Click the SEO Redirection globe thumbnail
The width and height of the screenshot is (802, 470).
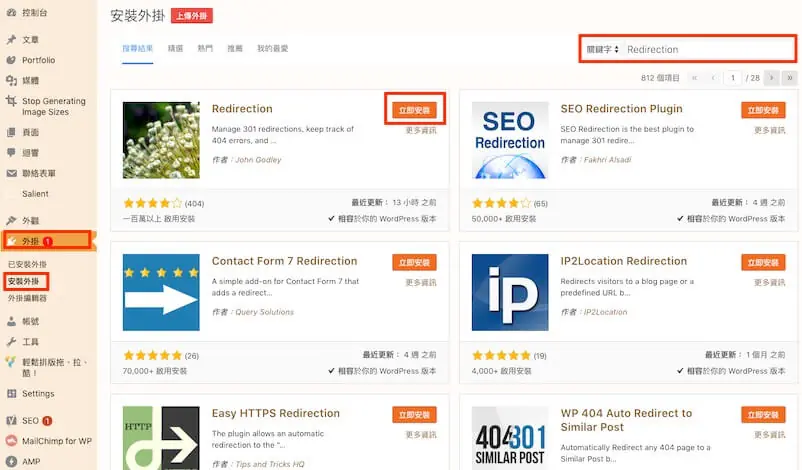510,140
